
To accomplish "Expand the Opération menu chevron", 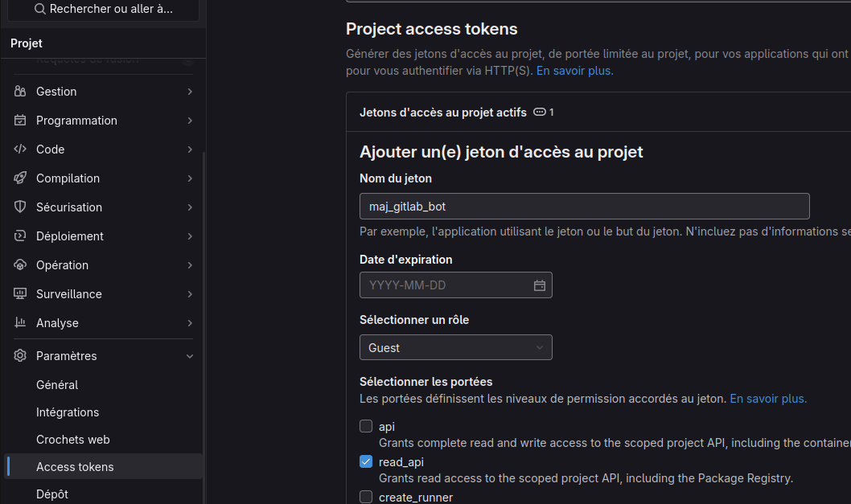I will coord(190,265).
